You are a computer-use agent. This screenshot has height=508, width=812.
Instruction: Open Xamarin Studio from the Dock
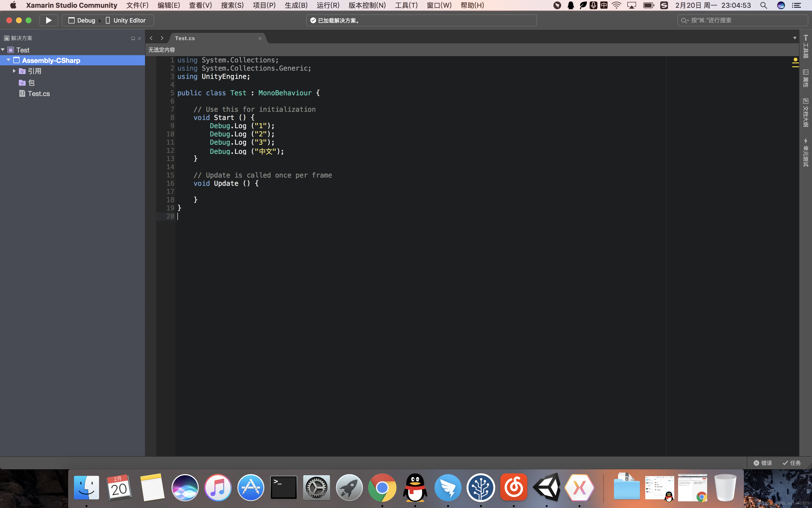pyautogui.click(x=580, y=487)
